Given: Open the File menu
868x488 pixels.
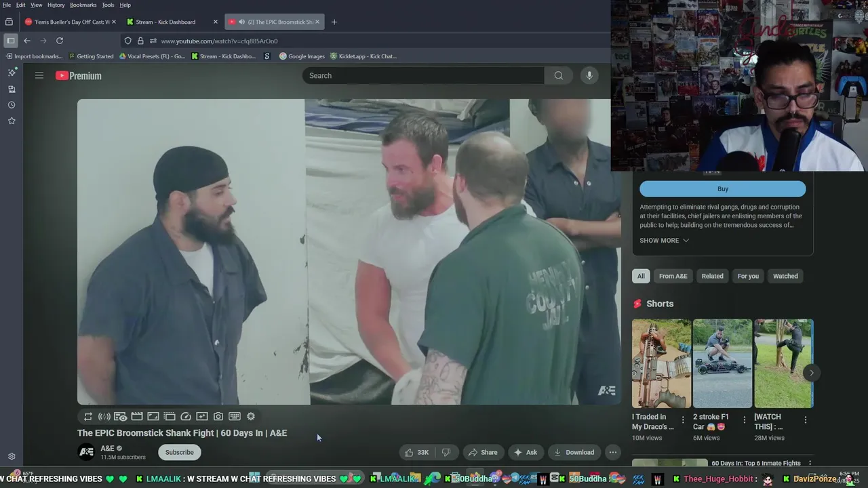Looking at the screenshot, I should point(7,5).
